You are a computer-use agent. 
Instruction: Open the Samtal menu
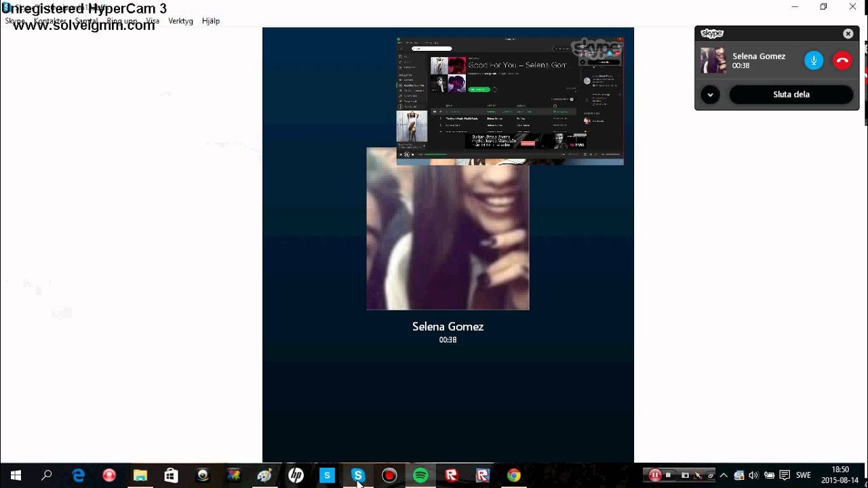point(86,21)
